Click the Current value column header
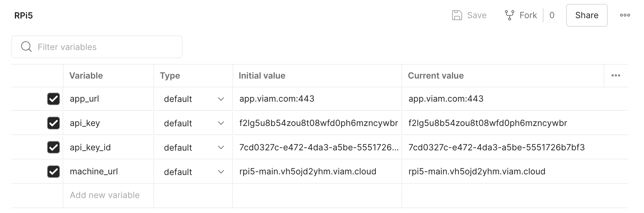The image size is (644, 213). [436, 75]
